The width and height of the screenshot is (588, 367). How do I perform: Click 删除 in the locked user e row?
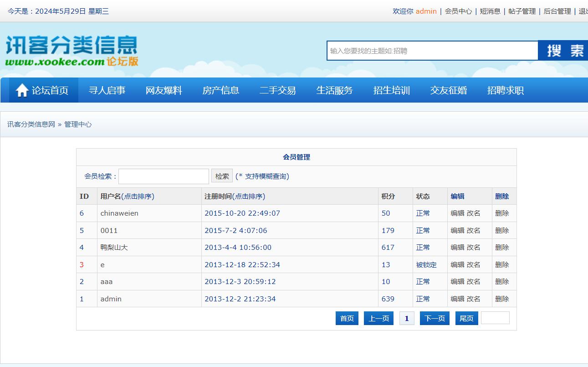(502, 265)
